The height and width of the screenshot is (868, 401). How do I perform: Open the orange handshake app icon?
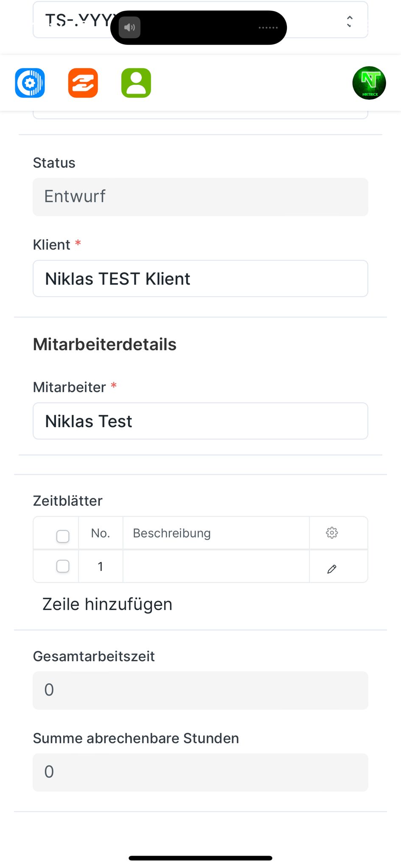(x=83, y=83)
